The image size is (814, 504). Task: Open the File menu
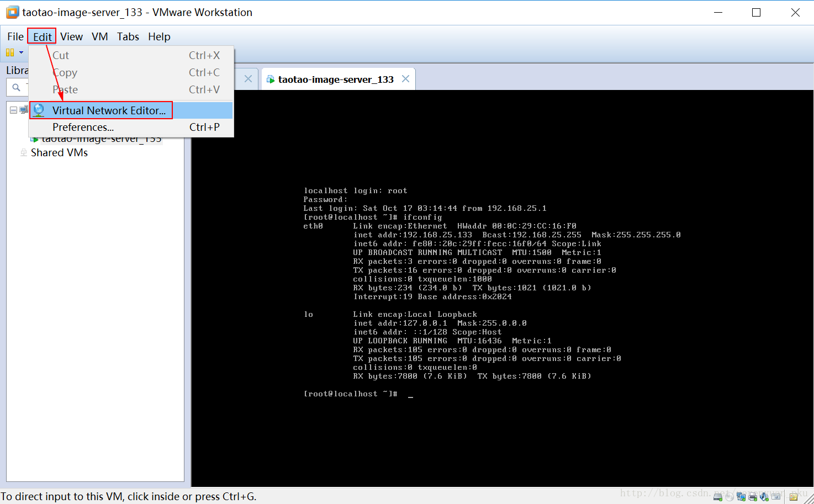pos(15,36)
